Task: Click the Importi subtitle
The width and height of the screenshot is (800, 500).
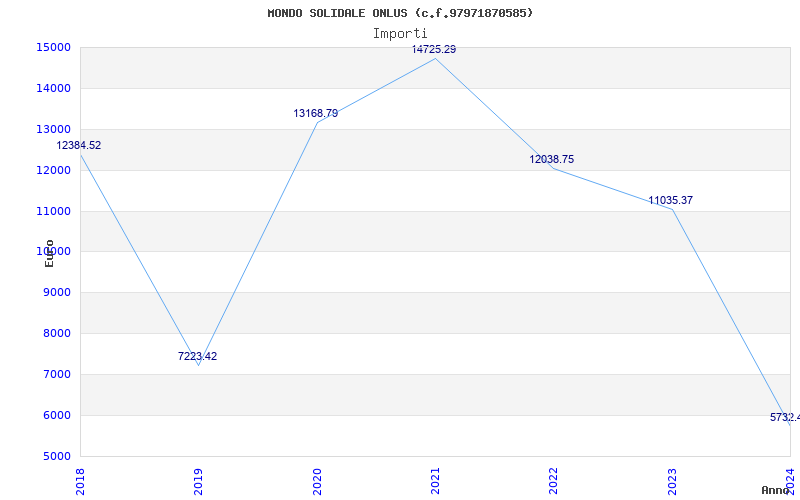Action: pyautogui.click(x=400, y=34)
